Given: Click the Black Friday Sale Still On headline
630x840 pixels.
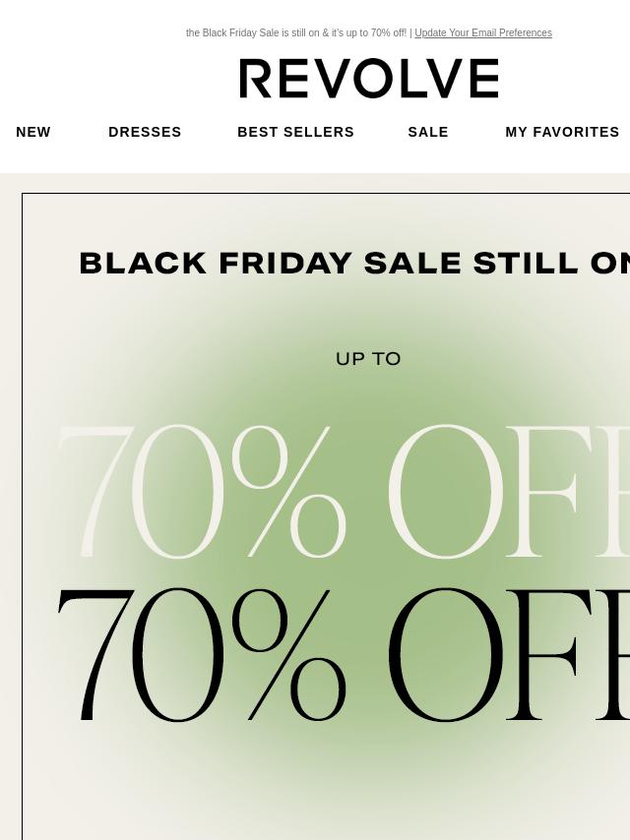Looking at the screenshot, I should (x=354, y=263).
